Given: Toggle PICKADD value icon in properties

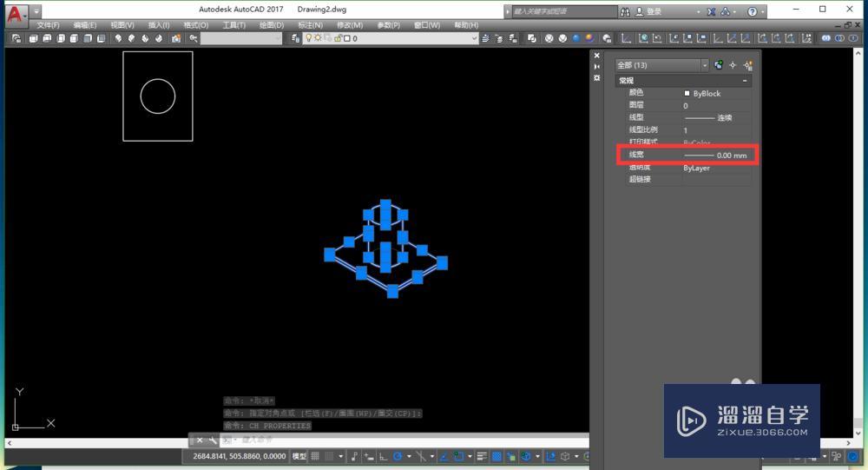Looking at the screenshot, I should click(719, 65).
